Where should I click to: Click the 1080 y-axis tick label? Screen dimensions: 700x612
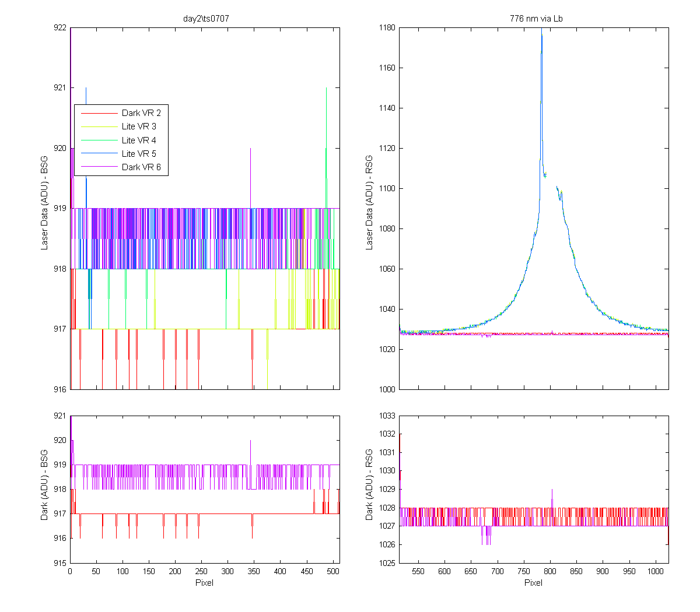(387, 228)
